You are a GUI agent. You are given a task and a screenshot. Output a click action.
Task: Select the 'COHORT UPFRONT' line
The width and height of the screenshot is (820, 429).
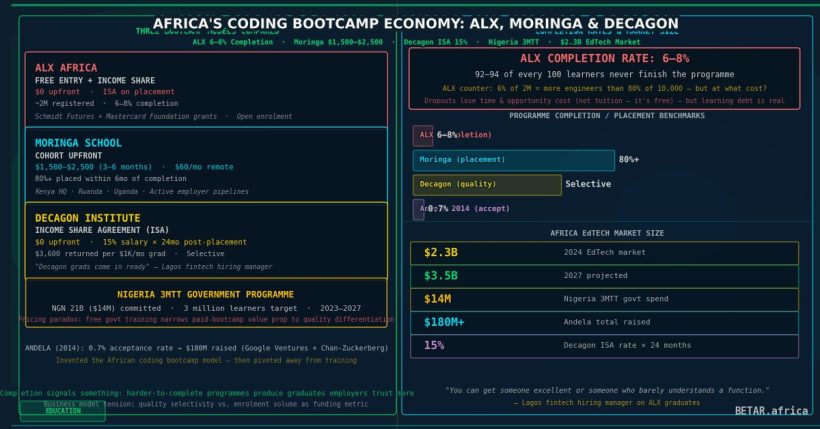[69, 156]
